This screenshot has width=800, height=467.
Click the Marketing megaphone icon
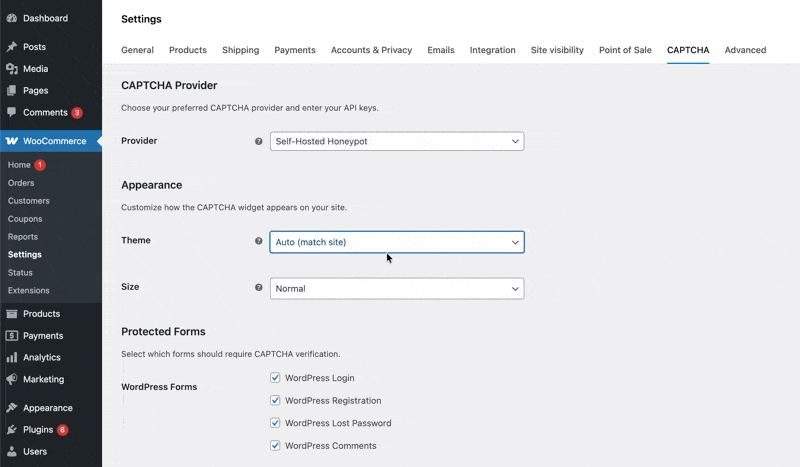(11, 379)
